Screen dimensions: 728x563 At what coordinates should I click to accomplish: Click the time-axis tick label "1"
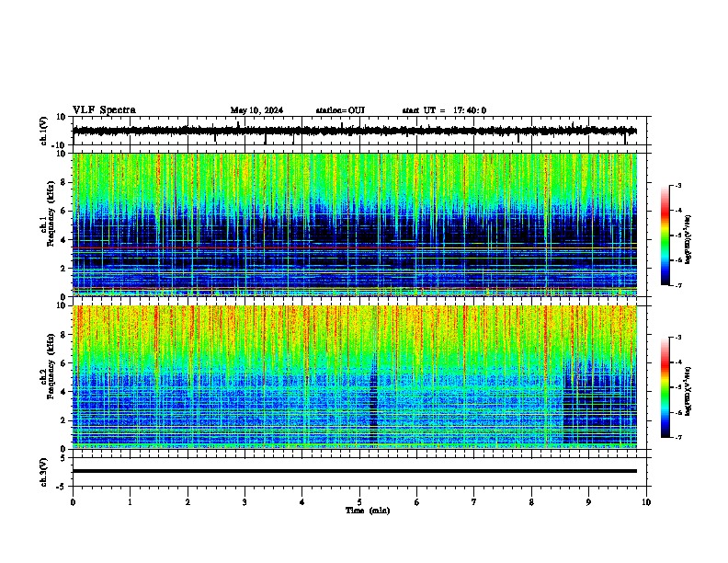click(x=130, y=502)
